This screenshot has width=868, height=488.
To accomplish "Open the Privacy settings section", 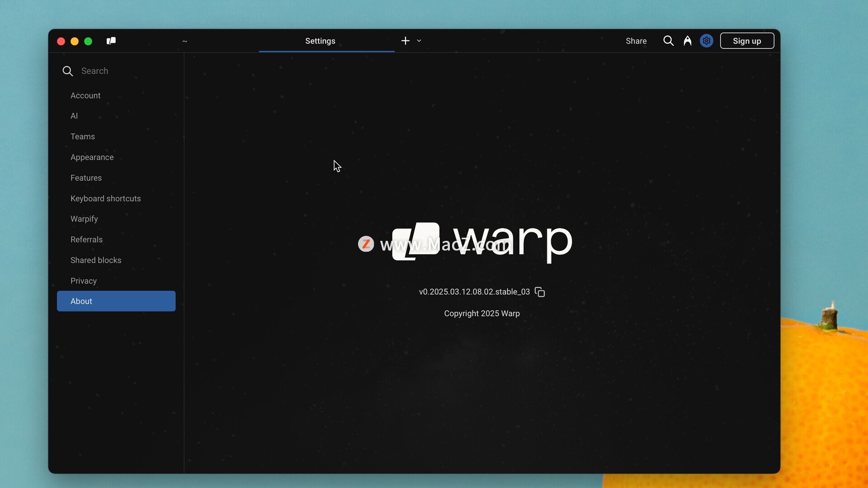I will 116,281.
